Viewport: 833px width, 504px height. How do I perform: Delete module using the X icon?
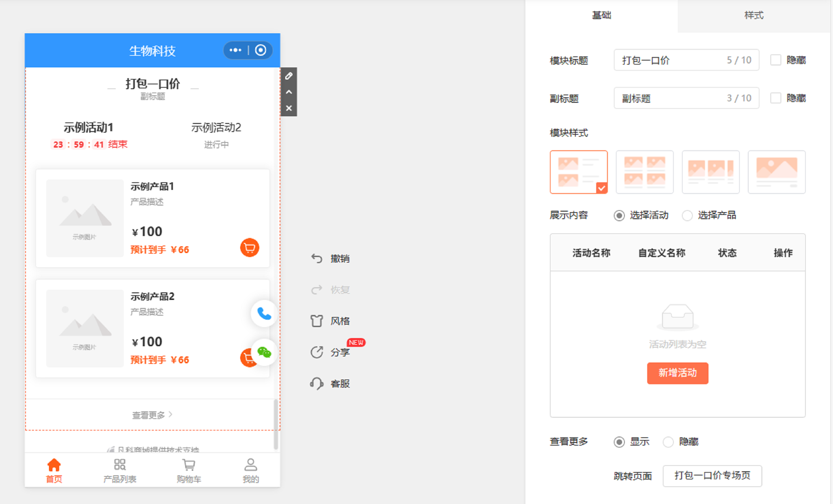(x=289, y=109)
